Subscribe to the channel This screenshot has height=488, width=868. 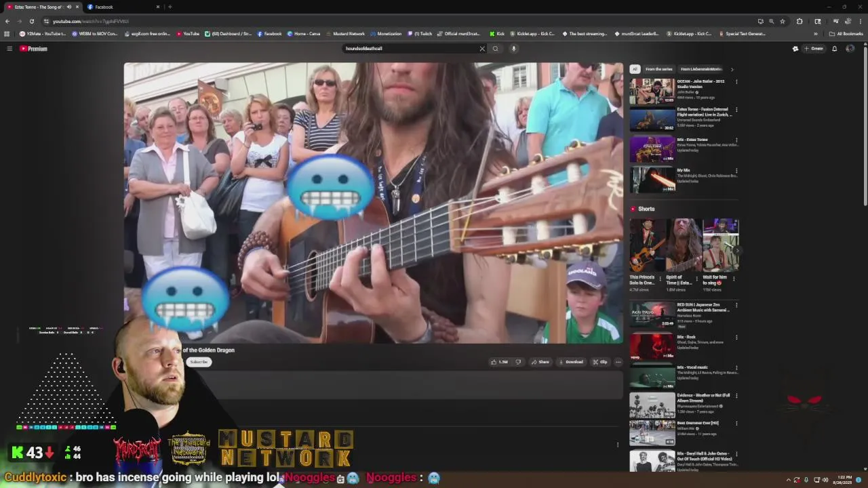(199, 362)
